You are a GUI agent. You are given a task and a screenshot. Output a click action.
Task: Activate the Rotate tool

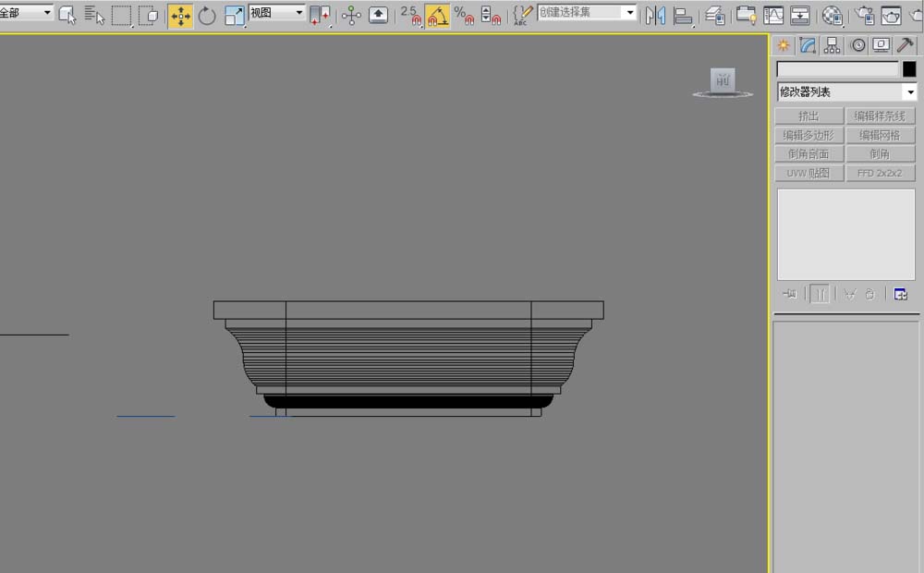[x=207, y=16]
